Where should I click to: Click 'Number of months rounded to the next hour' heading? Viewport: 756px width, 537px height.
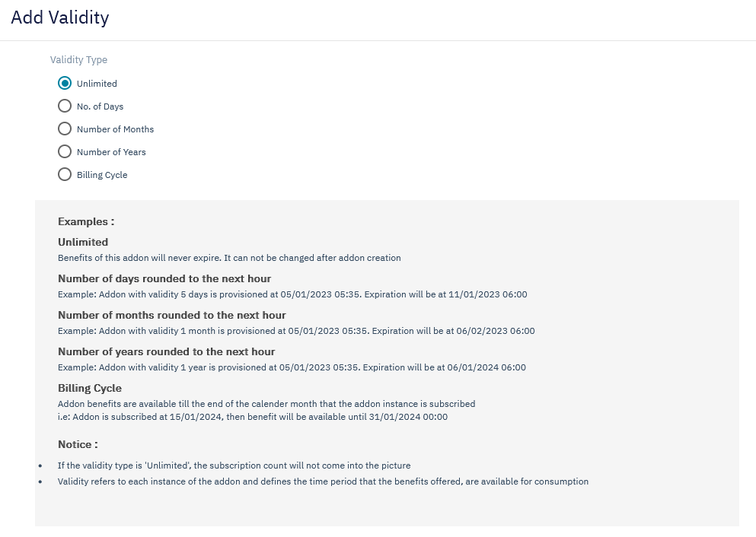(172, 315)
